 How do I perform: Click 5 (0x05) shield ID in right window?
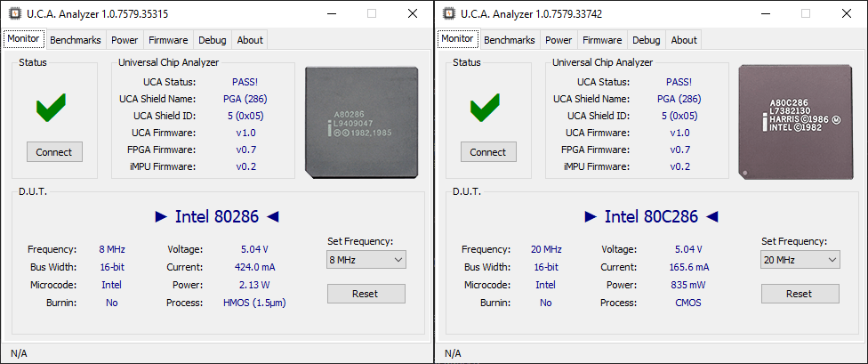(x=679, y=116)
